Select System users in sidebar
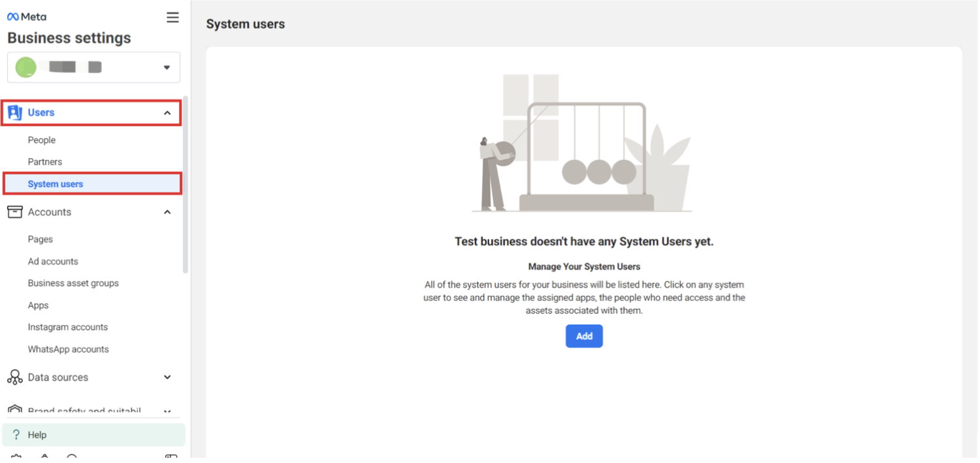Viewport: 980px width, 463px height. click(56, 184)
